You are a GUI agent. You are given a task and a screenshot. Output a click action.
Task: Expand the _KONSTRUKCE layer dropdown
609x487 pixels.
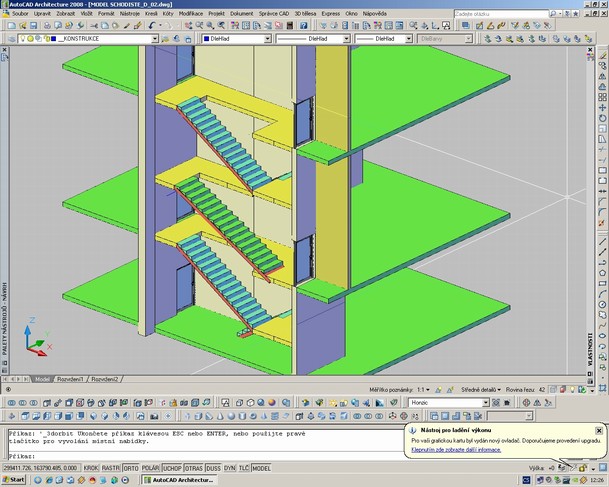(x=154, y=39)
